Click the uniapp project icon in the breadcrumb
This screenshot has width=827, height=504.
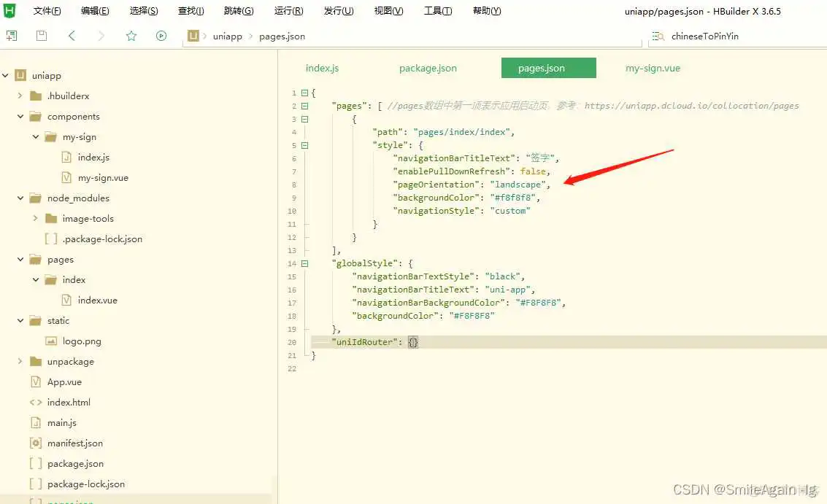[x=193, y=35]
